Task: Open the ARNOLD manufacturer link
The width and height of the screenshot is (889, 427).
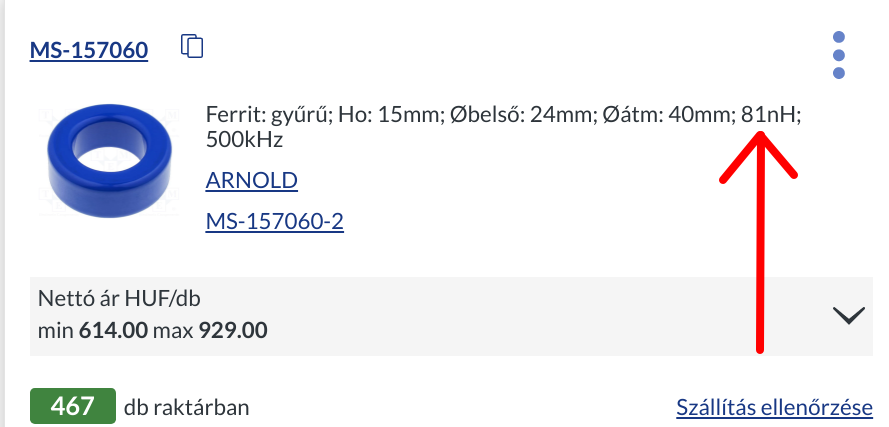Action: (x=251, y=181)
